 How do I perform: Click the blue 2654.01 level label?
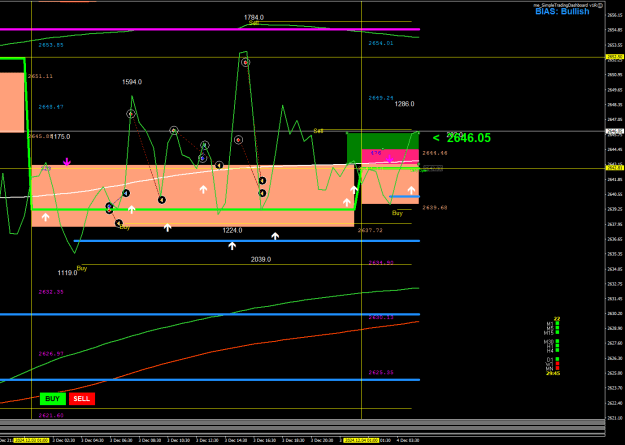[381, 43]
